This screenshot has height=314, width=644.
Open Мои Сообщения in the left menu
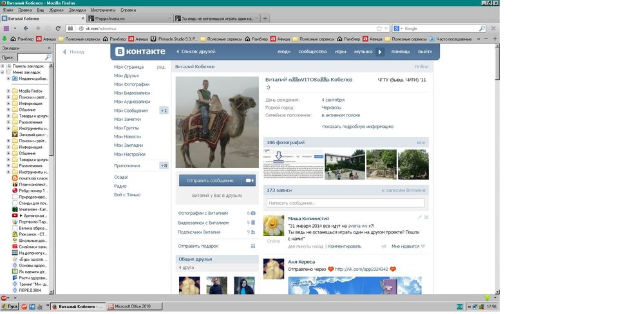point(131,111)
